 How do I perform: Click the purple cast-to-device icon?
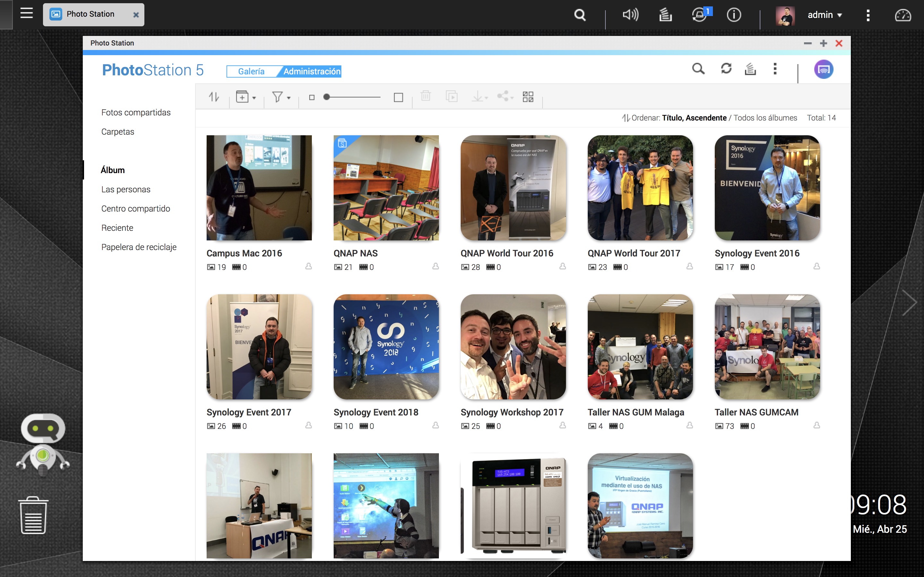click(x=823, y=70)
